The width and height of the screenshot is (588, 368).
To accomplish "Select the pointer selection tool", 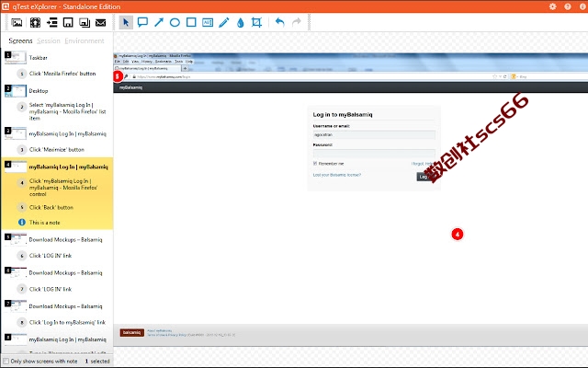I will click(126, 22).
